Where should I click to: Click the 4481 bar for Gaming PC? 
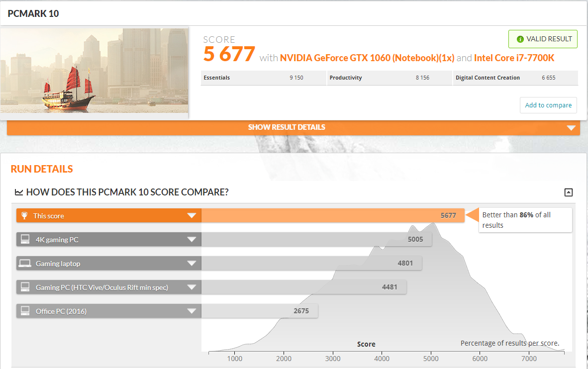pyautogui.click(x=304, y=287)
